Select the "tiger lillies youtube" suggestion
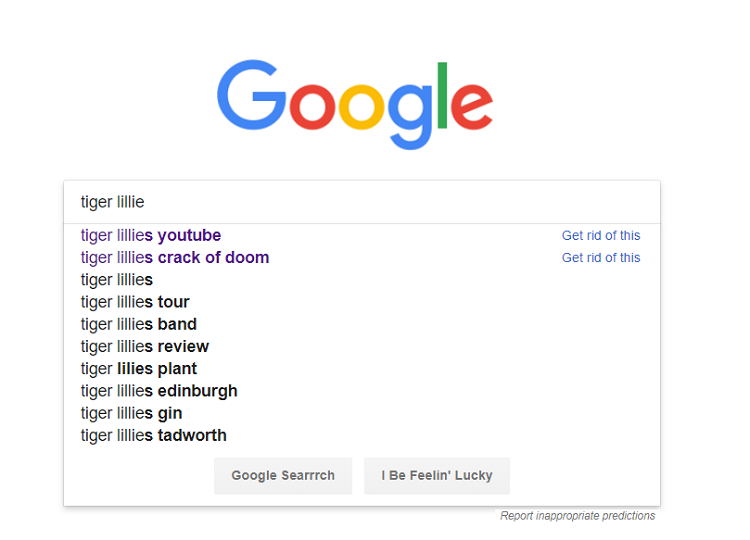Screen dimensions: 750x540 click(151, 236)
